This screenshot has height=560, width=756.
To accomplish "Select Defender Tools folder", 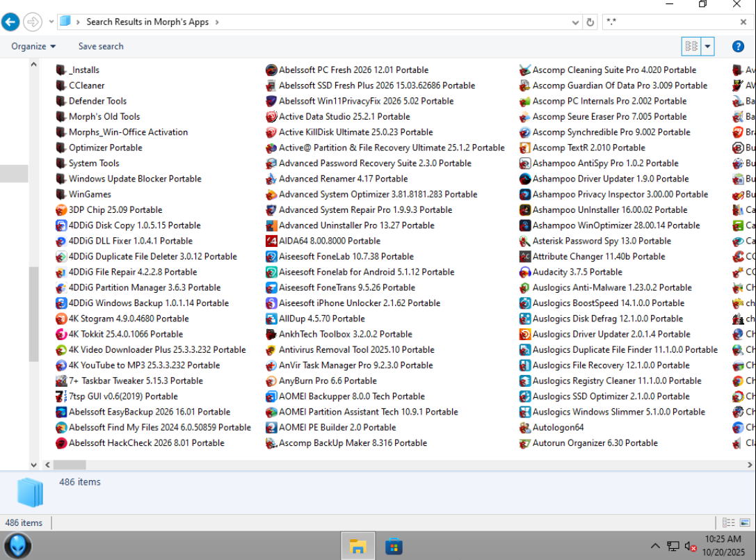I will point(91,101).
